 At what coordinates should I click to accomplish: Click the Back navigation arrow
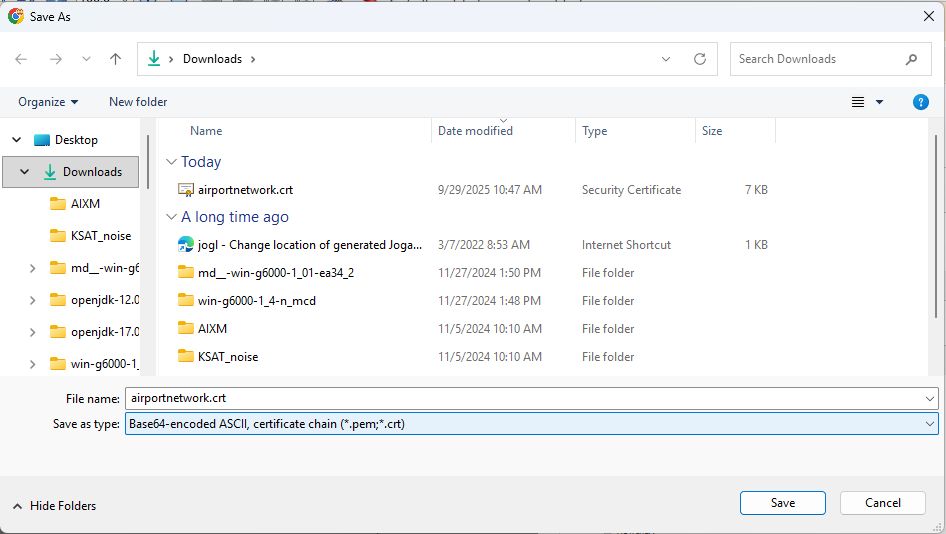[21, 59]
